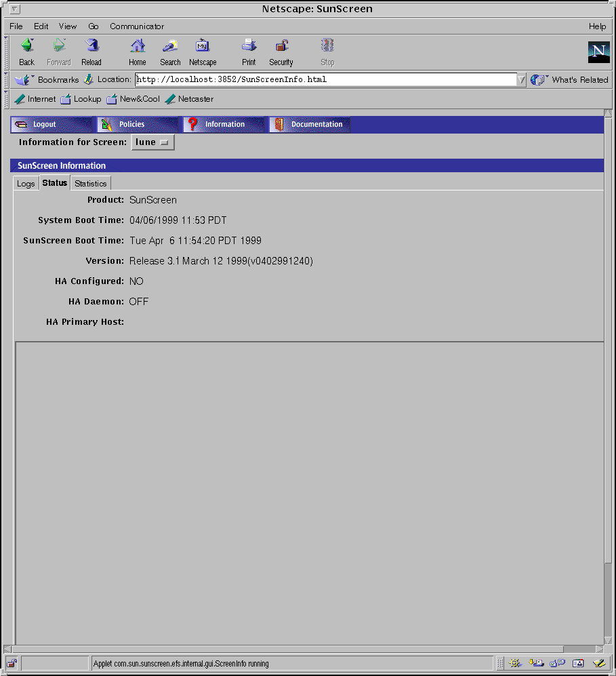Click the horizontal scrollbar left arrow
616x676 pixels.
tap(7, 649)
